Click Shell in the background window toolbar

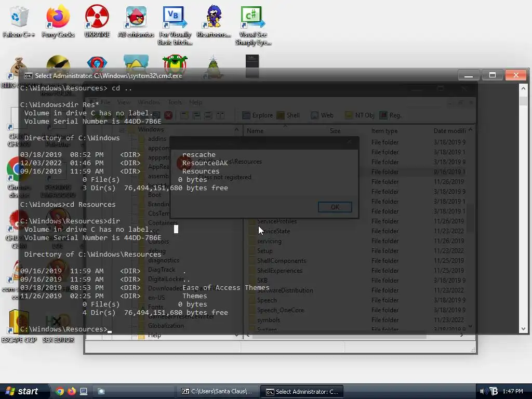click(x=288, y=115)
